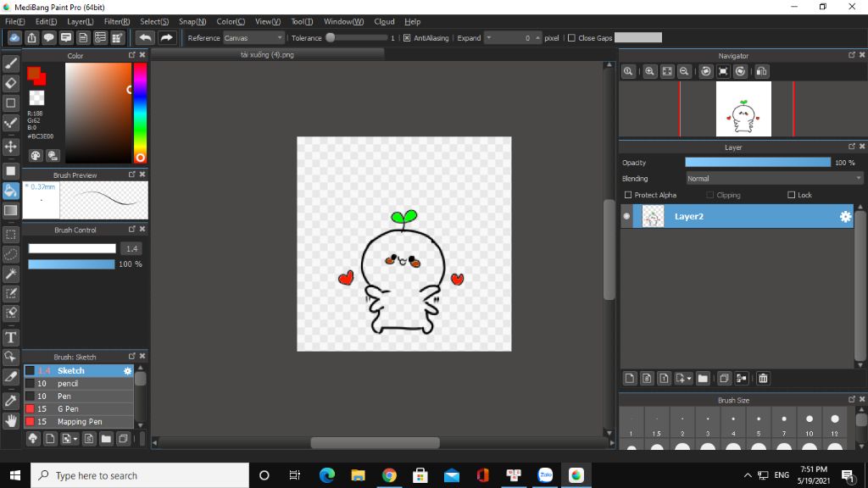This screenshot has height=488, width=868.
Task: Select the Hand tool
Action: (x=10, y=421)
